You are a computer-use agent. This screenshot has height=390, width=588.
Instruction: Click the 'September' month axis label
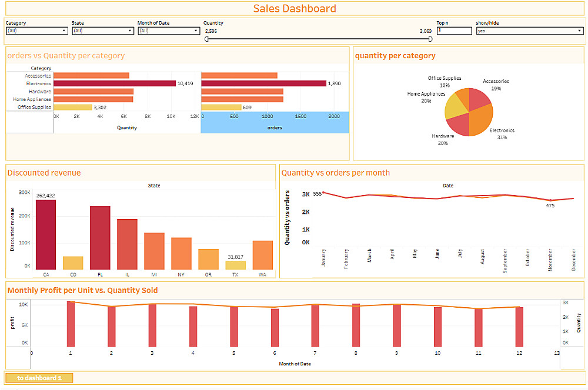[505, 261]
